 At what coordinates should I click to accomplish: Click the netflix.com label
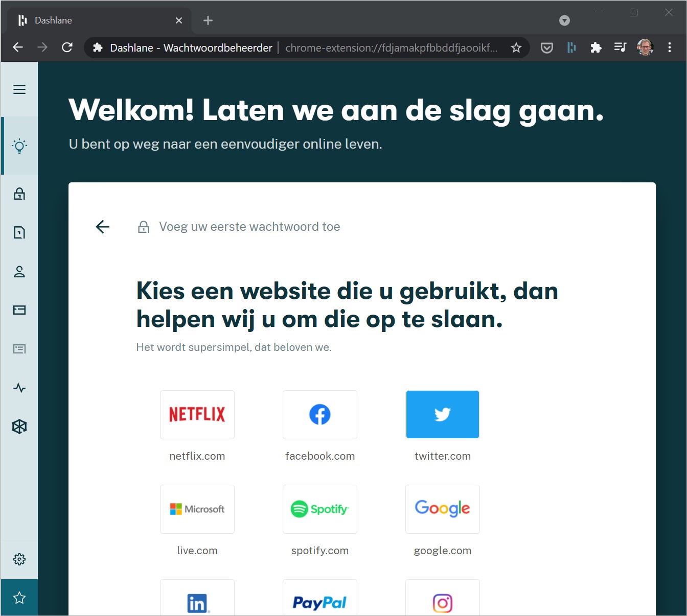[197, 456]
